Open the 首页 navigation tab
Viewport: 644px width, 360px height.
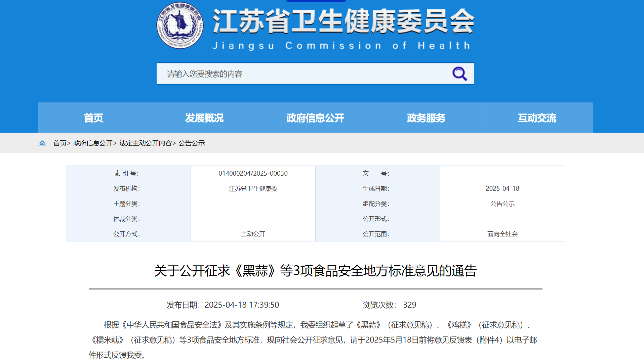coord(93,118)
